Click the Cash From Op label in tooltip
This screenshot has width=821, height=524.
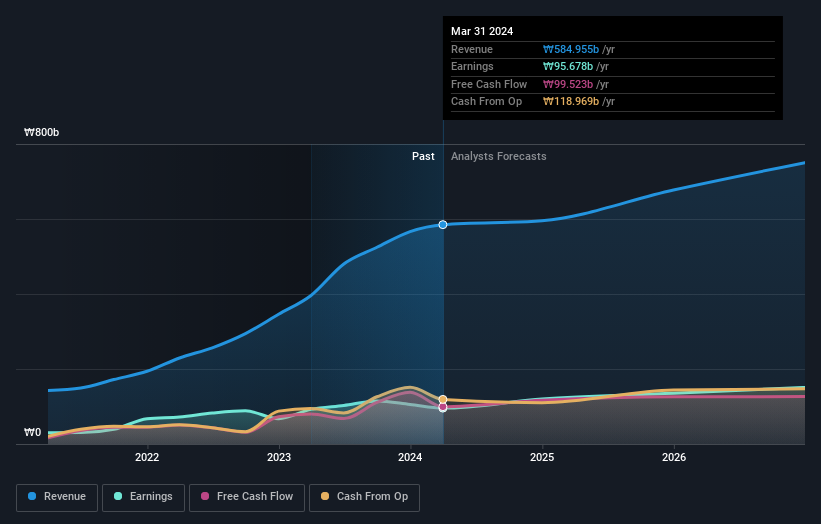(x=486, y=102)
